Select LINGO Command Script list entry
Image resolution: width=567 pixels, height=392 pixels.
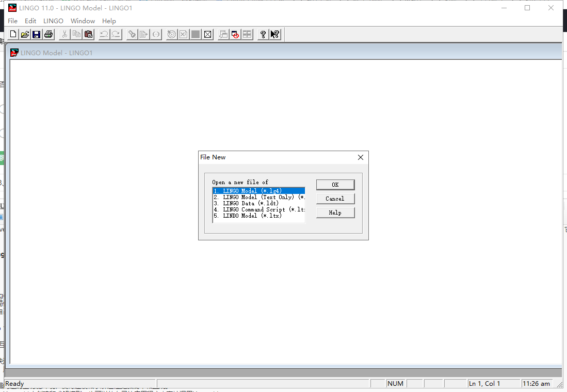(258, 209)
